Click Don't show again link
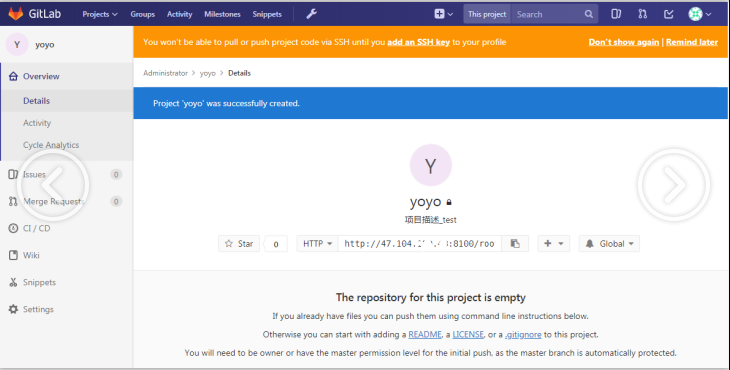The image size is (730, 370). coord(623,42)
